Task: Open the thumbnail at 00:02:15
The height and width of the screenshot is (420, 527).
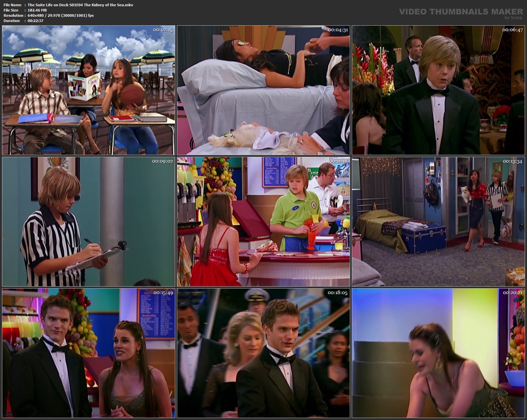Action: [x=88, y=90]
